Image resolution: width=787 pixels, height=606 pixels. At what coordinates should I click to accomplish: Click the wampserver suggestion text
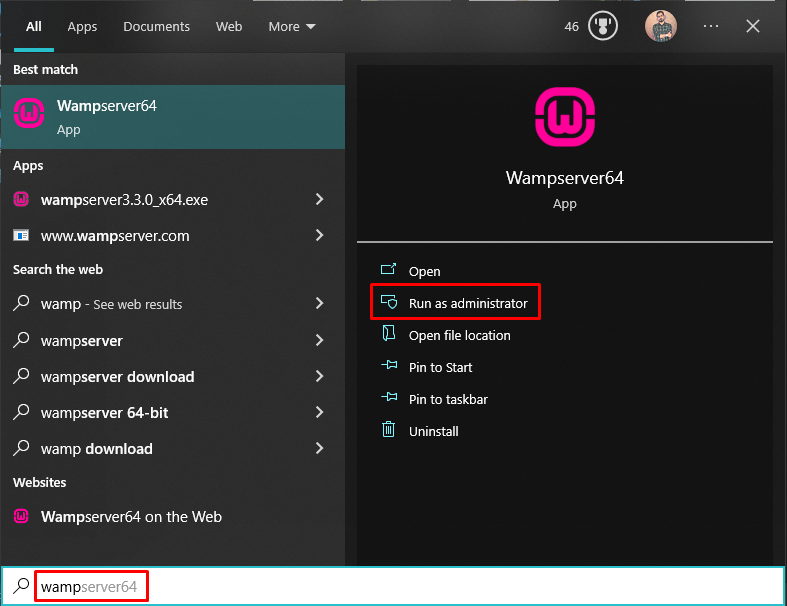82,341
